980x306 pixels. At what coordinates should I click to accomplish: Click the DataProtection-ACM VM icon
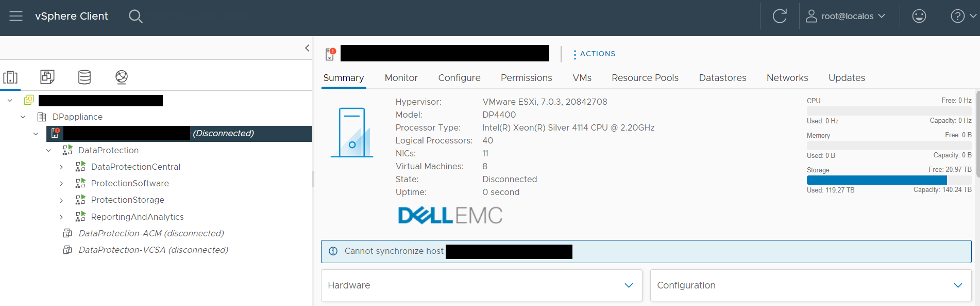67,233
